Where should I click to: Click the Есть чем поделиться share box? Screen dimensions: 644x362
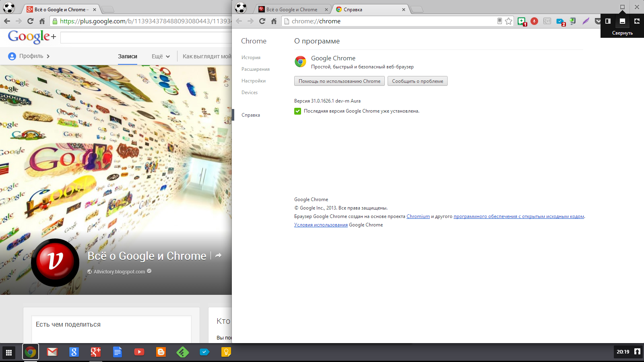pos(111,329)
